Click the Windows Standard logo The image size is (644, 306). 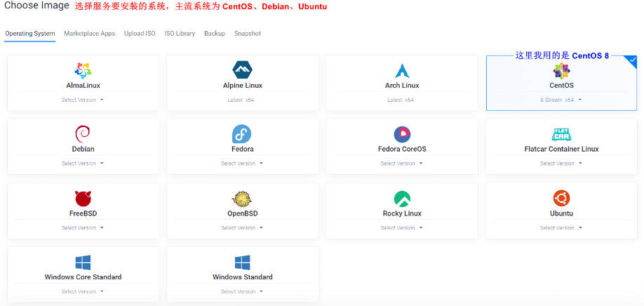[242, 262]
